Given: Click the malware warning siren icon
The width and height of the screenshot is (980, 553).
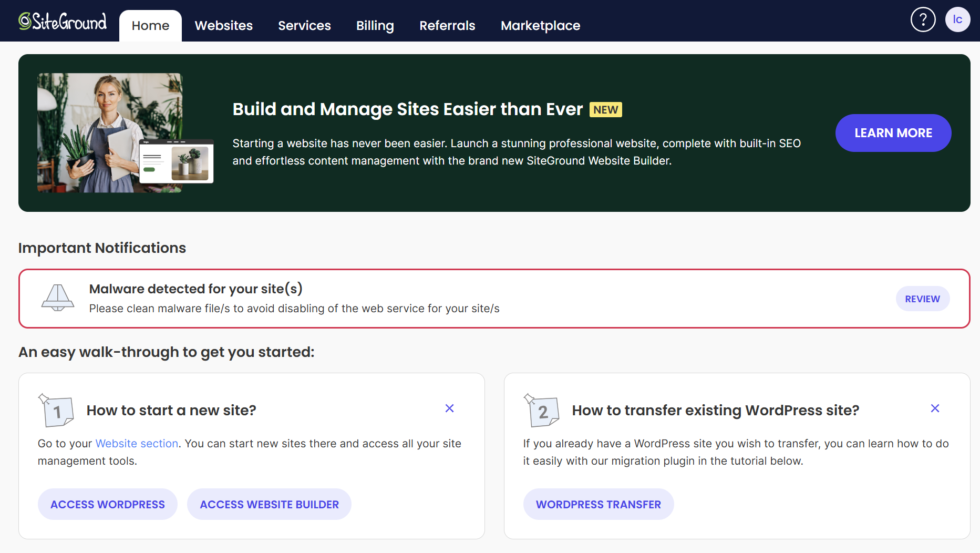Looking at the screenshot, I should point(57,298).
